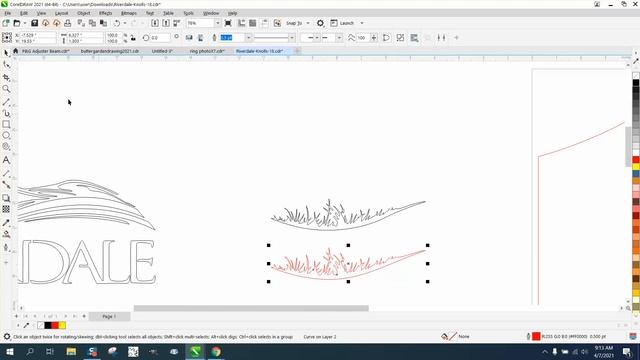This screenshot has height=360, width=640.
Task: Select the Text tool
Action: pos(6,160)
